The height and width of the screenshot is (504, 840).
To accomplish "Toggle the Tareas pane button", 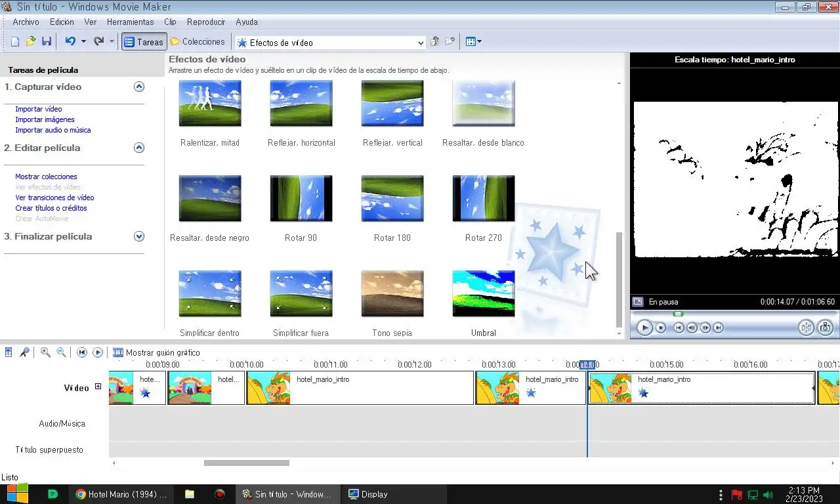I will [144, 41].
